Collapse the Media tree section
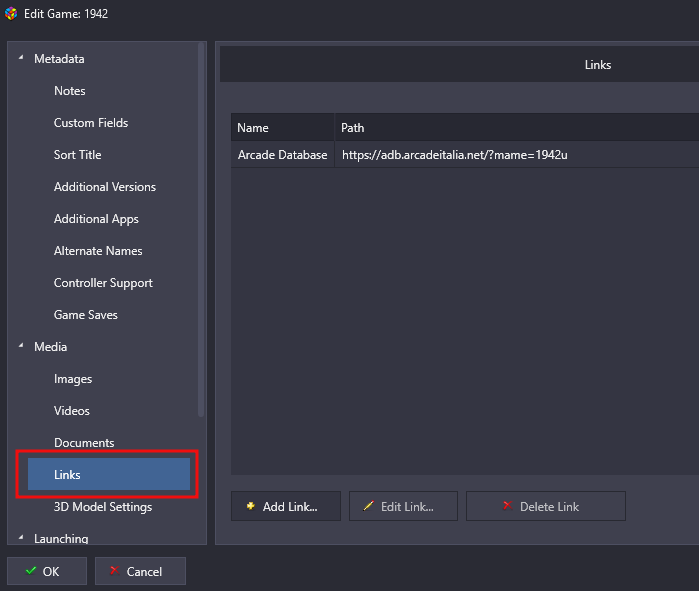 pyautogui.click(x=21, y=345)
